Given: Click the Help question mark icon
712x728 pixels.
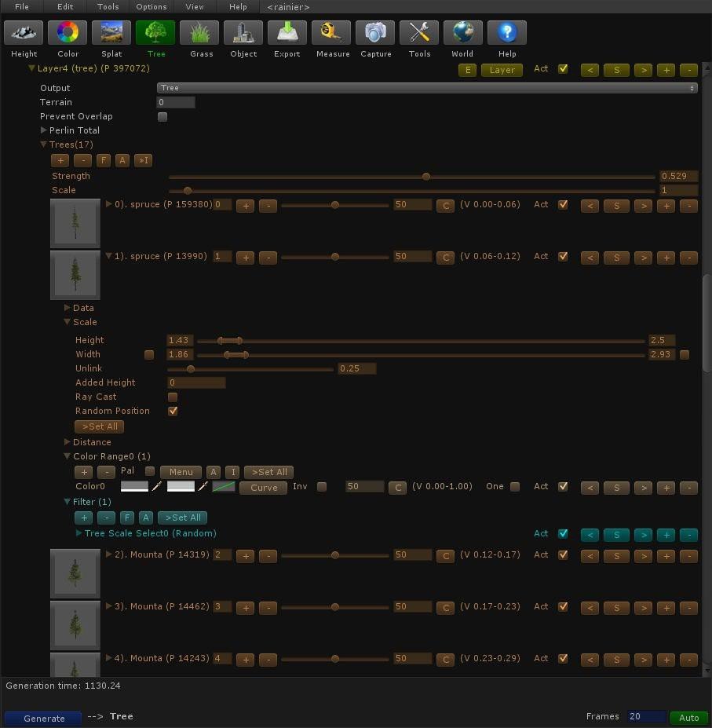Looking at the screenshot, I should click(507, 32).
